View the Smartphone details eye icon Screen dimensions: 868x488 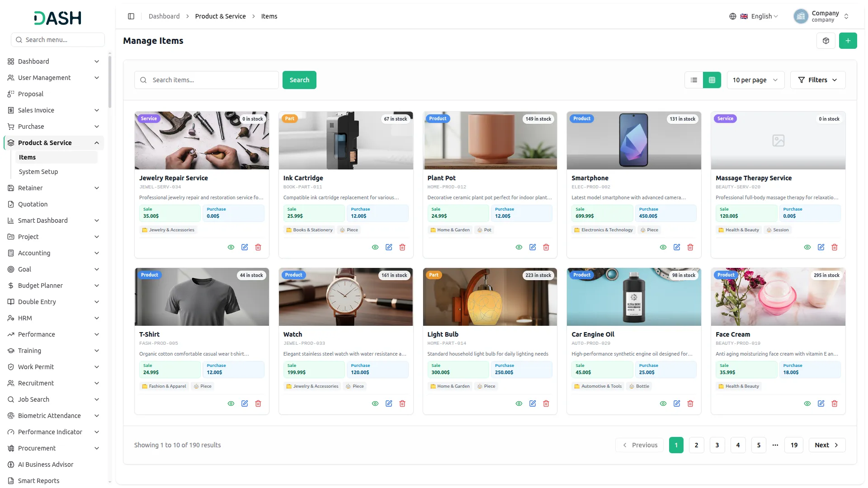click(663, 247)
